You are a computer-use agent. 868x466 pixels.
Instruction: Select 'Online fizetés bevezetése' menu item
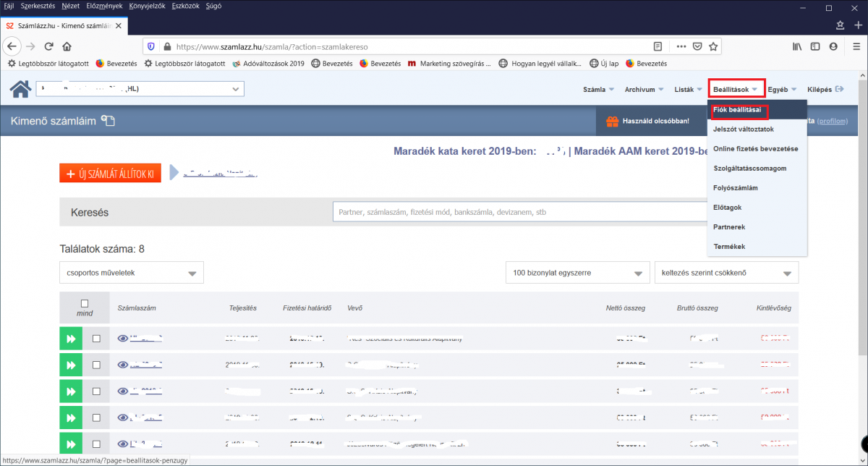click(757, 148)
